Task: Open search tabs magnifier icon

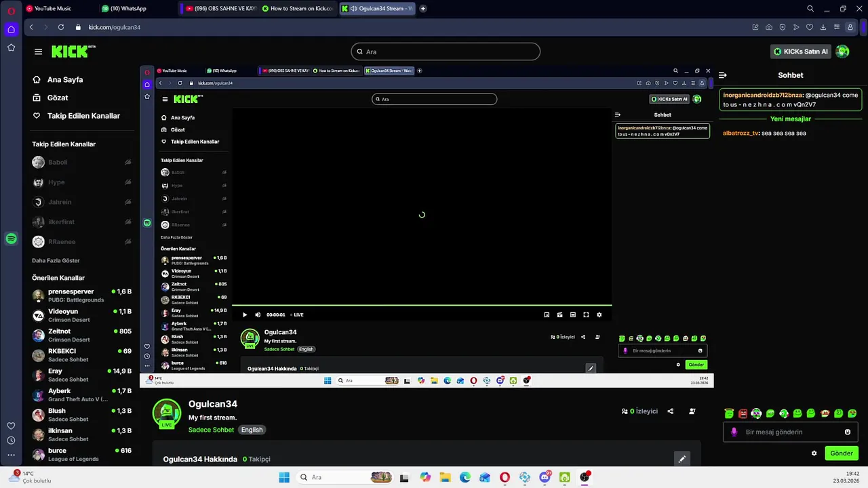Action: coord(810,9)
